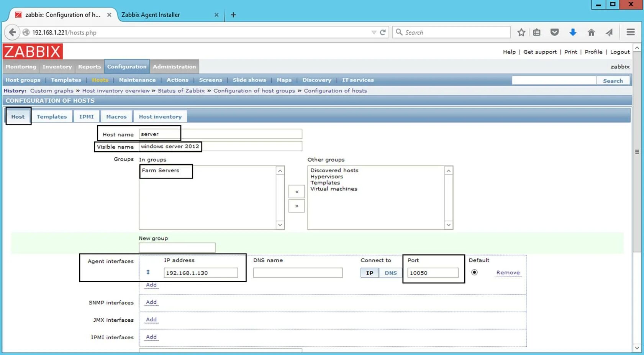Click the DNS name input field
This screenshot has height=355, width=644.
click(298, 273)
